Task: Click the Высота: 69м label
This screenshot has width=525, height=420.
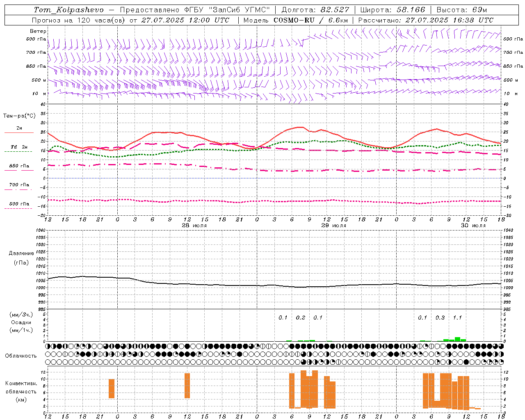Action: (461, 10)
